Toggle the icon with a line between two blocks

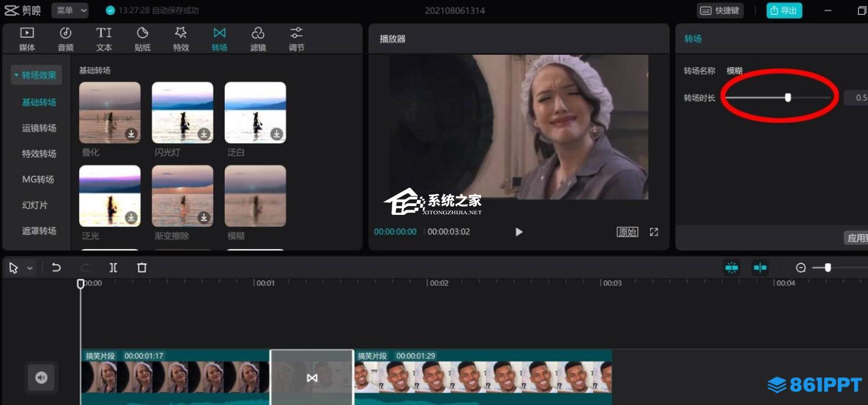point(760,267)
